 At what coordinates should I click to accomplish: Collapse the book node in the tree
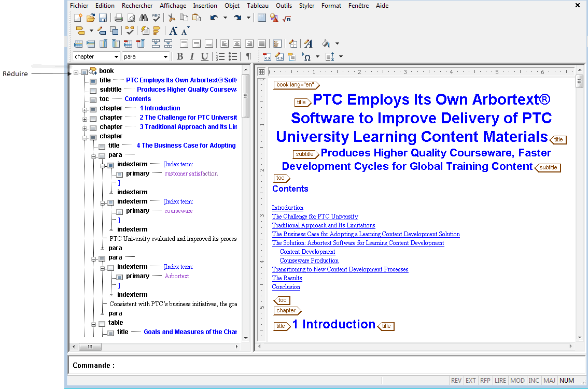tap(76, 73)
